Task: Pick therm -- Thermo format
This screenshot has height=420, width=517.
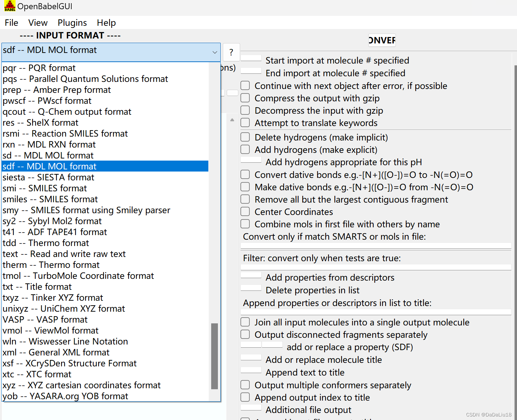Action: pos(105,265)
